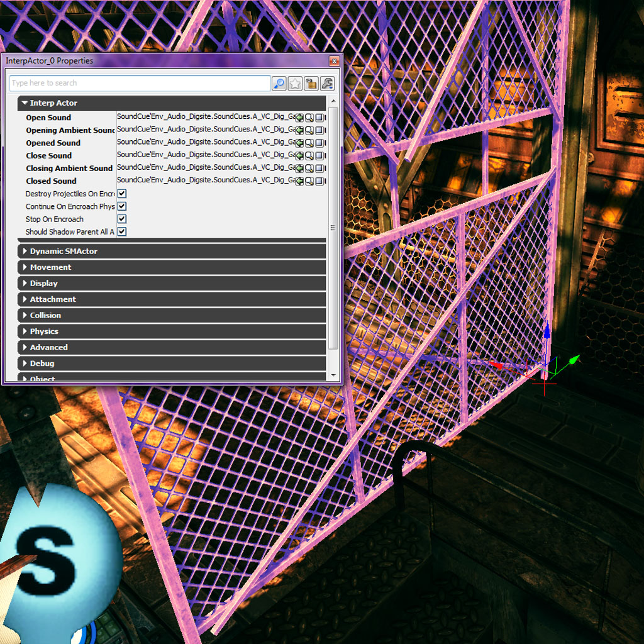Click the Opened Sound SoundCue value
Screen dimensions: 644x644
coord(206,143)
